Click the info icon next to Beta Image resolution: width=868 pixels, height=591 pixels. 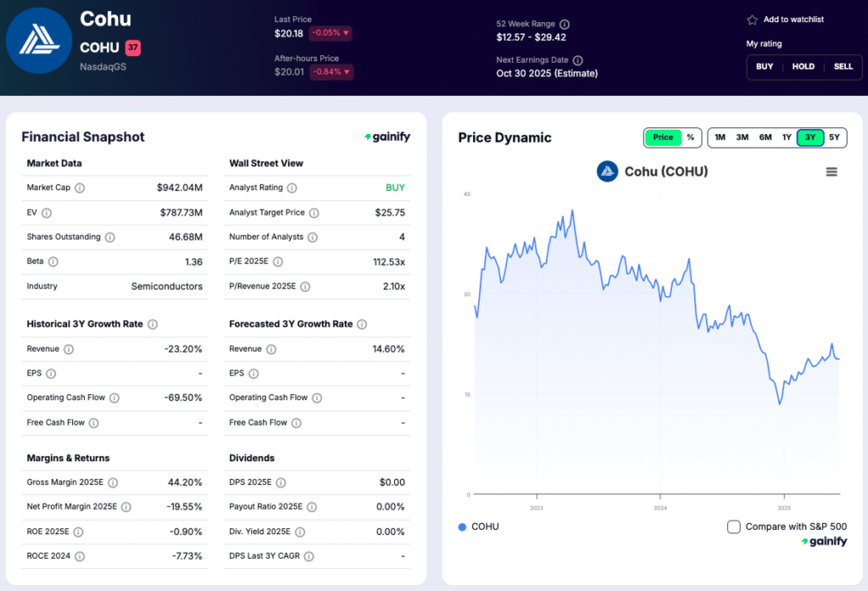click(53, 262)
